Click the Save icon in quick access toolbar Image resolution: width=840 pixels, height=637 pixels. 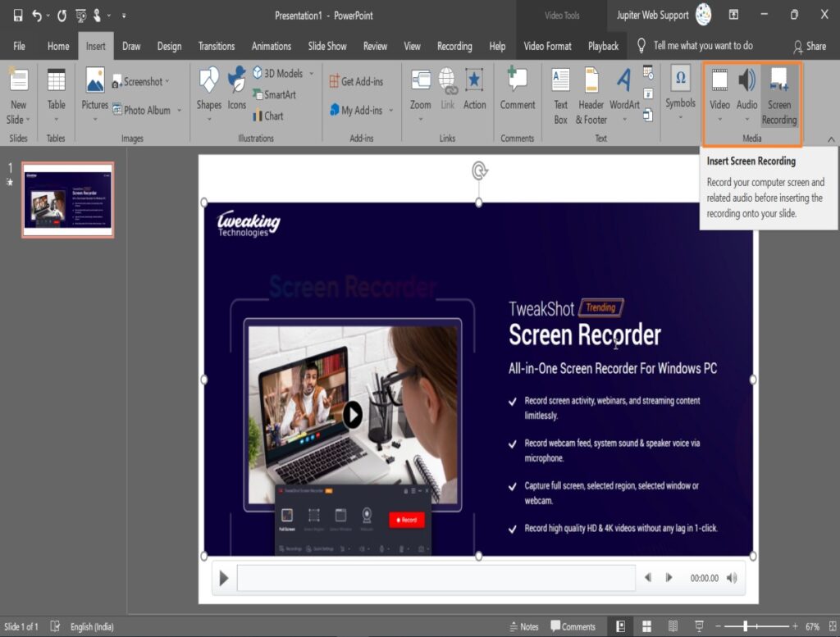click(18, 16)
